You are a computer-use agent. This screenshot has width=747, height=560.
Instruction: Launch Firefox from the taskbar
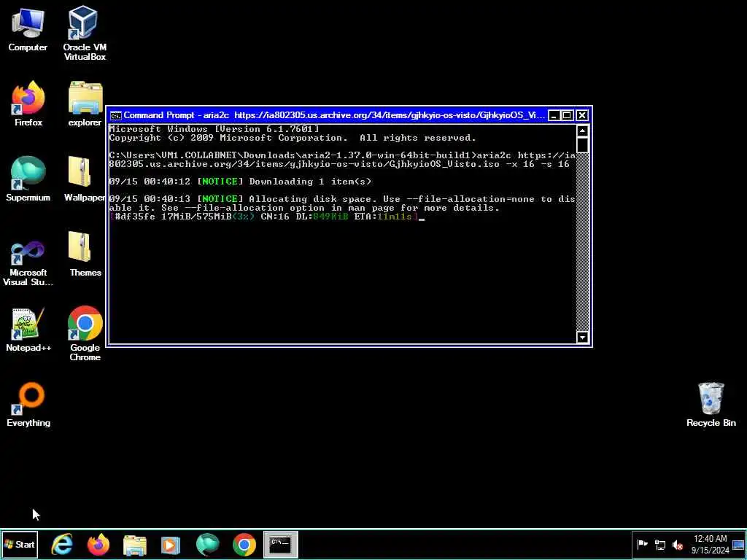98,544
